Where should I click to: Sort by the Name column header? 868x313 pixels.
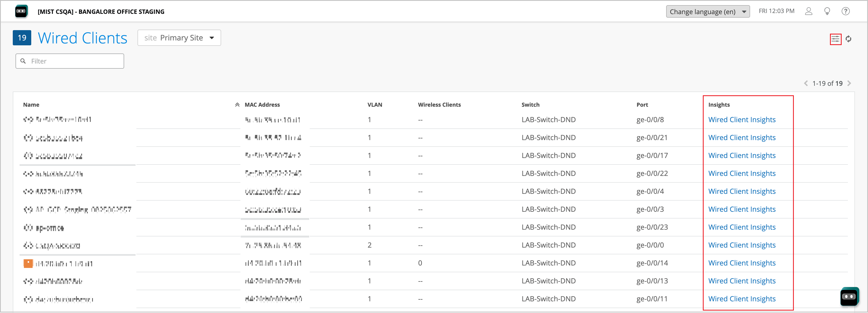tap(31, 105)
